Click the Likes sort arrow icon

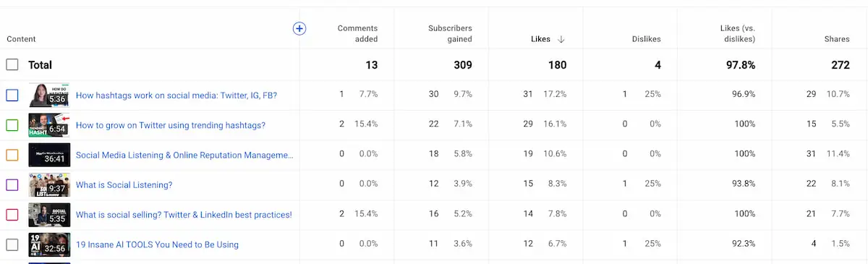pos(561,39)
